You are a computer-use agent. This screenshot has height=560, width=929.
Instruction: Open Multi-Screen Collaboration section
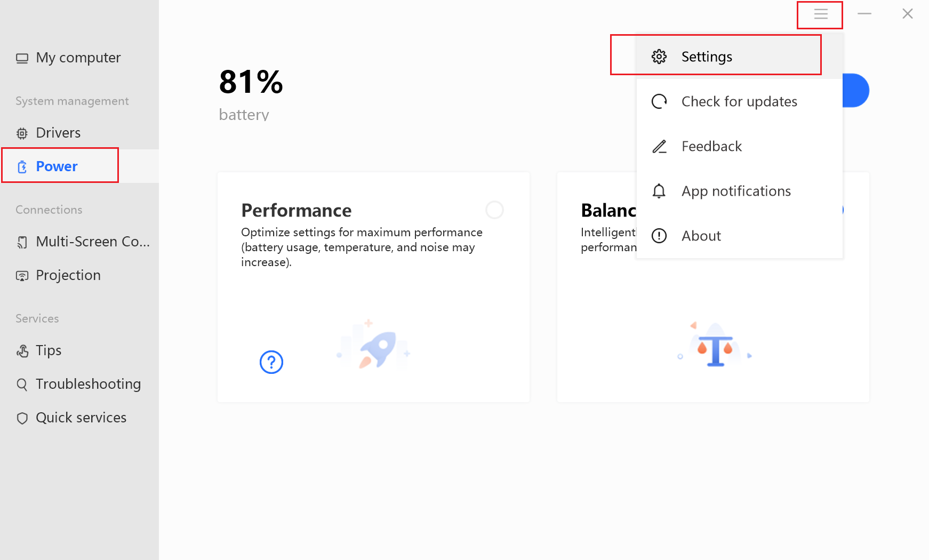92,242
